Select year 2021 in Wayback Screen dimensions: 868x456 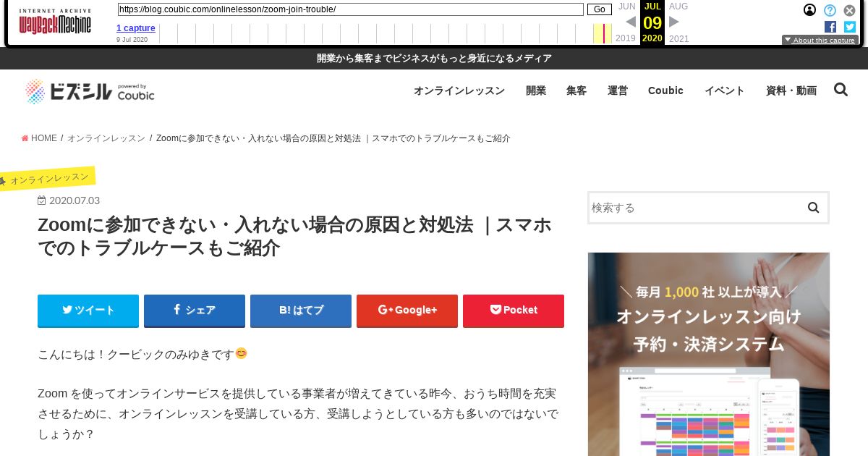[x=679, y=38]
